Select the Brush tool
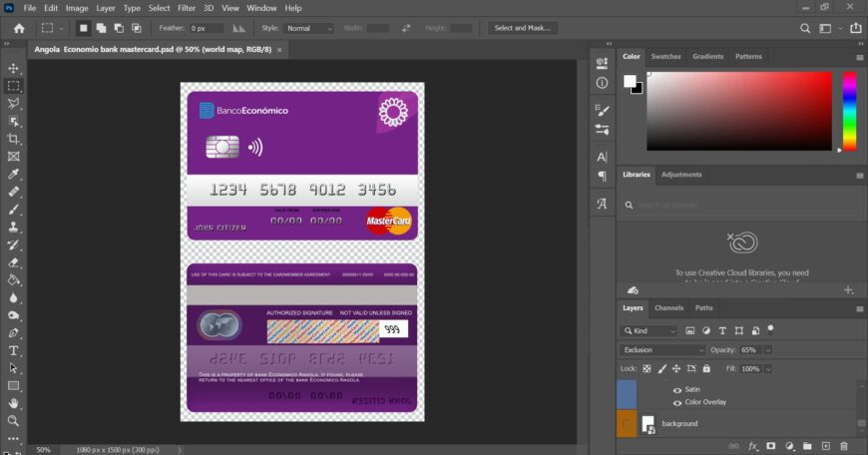 [x=13, y=210]
